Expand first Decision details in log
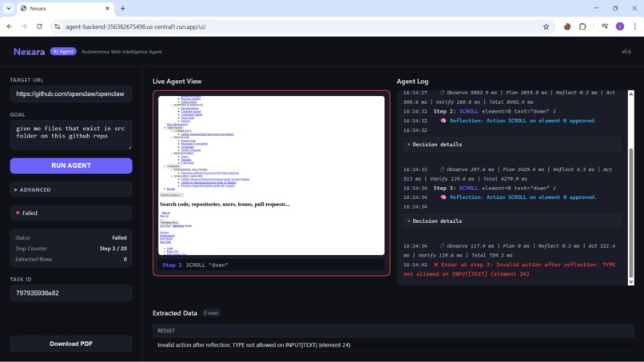 [x=511, y=145]
